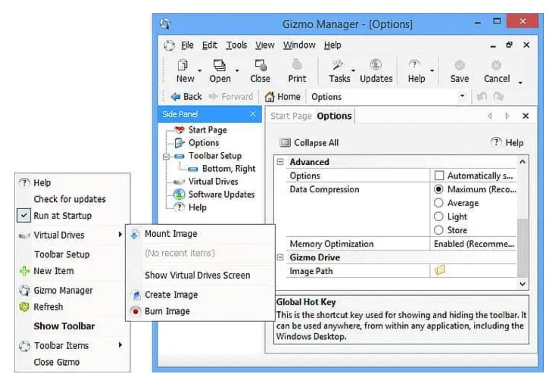Click the Burn Image red disc icon
557x392 pixels.
136,311
